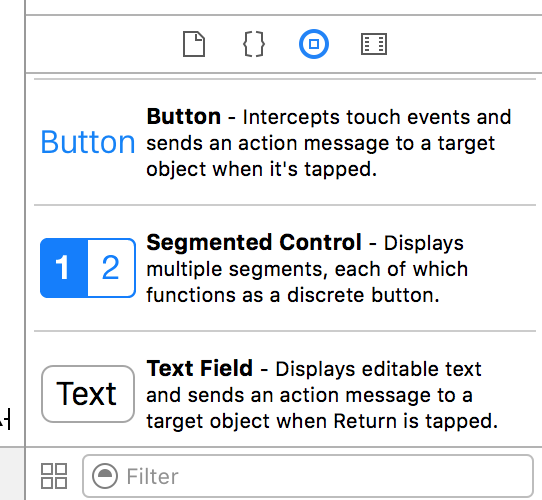The height and width of the screenshot is (500, 542).
Task: Click the rounded Text field preview thumbnail
Action: (88, 394)
